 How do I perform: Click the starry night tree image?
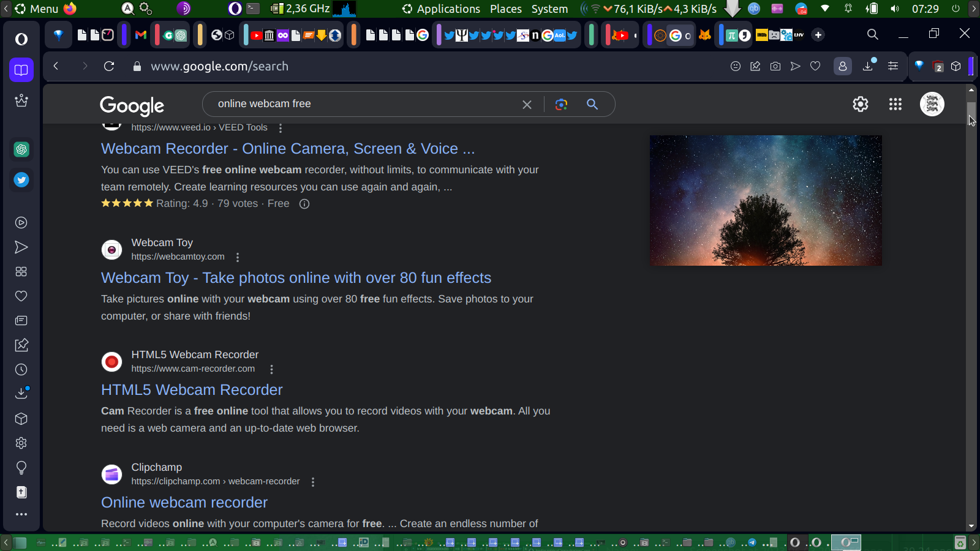point(766,200)
